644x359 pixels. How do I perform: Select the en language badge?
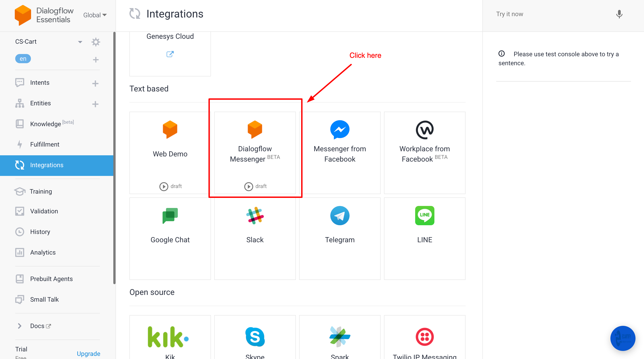click(x=23, y=59)
